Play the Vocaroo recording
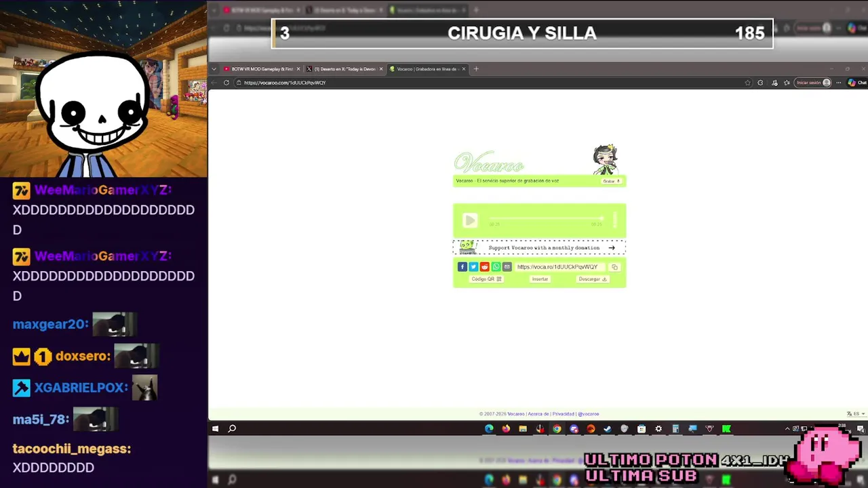The width and height of the screenshot is (868, 488). [470, 220]
